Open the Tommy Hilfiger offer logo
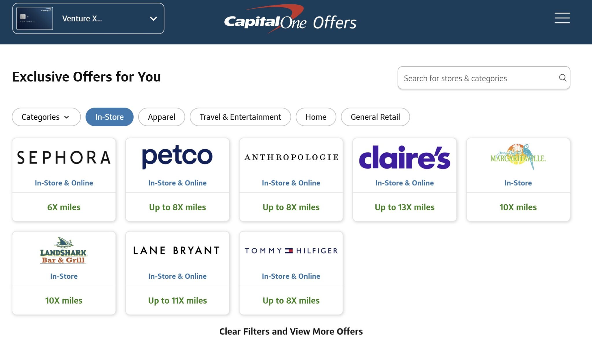592x364 pixels. point(291,251)
